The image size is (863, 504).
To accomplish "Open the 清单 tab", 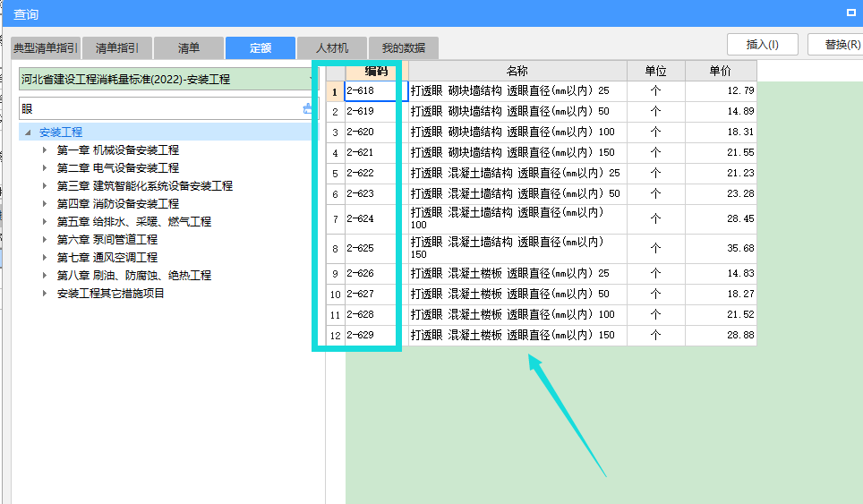I will pyautogui.click(x=189, y=48).
